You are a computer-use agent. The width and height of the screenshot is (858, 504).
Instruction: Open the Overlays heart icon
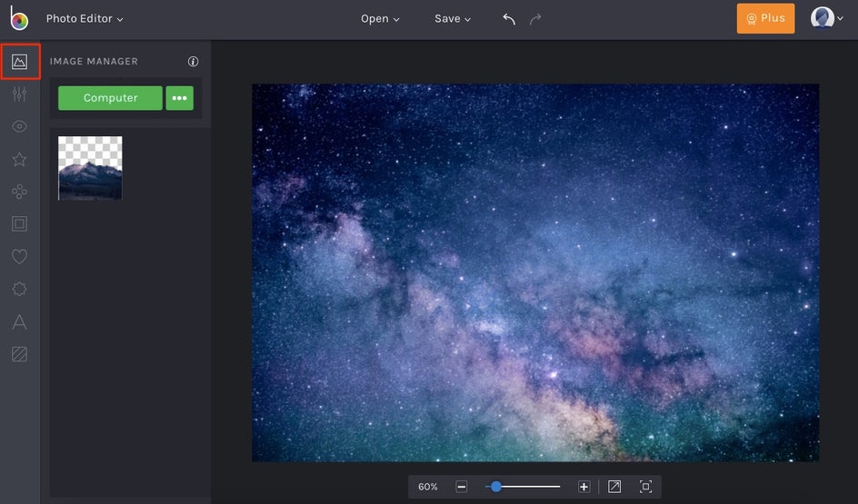tap(19, 257)
